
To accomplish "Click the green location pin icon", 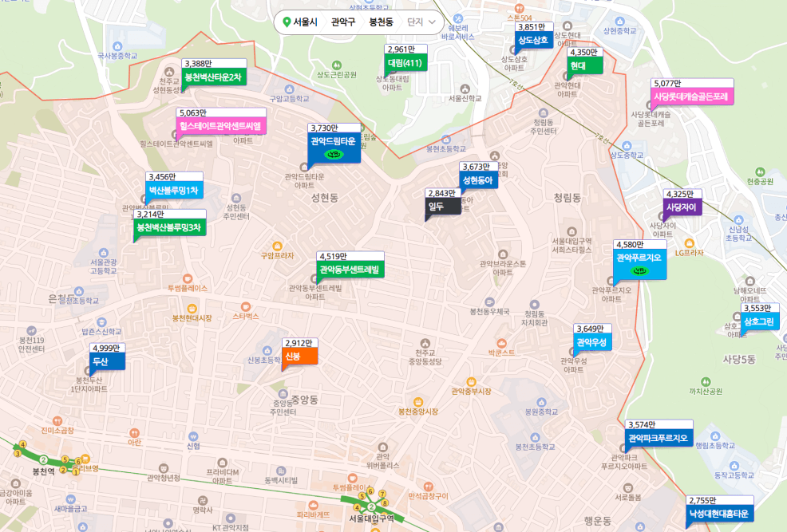I will pos(287,22).
